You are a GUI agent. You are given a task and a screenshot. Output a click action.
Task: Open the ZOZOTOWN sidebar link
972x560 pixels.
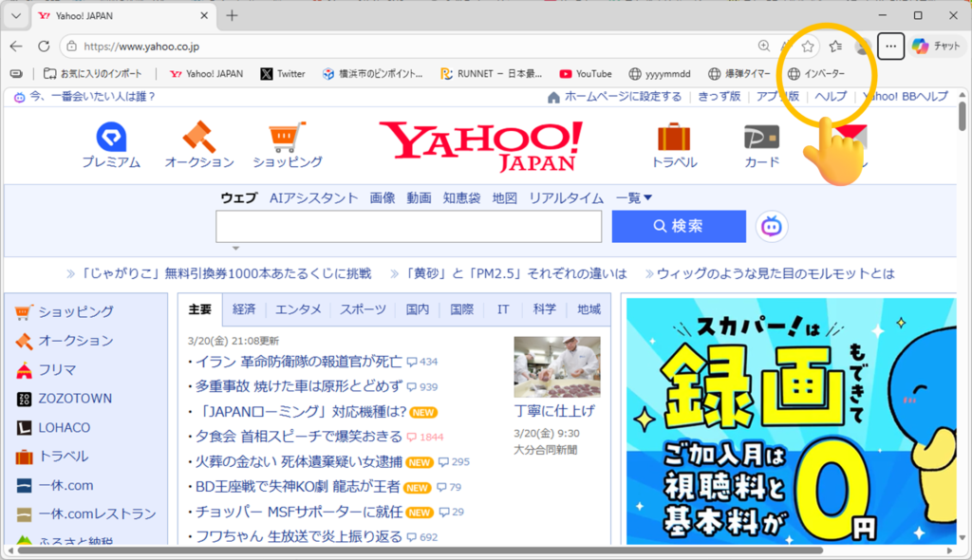[74, 399]
